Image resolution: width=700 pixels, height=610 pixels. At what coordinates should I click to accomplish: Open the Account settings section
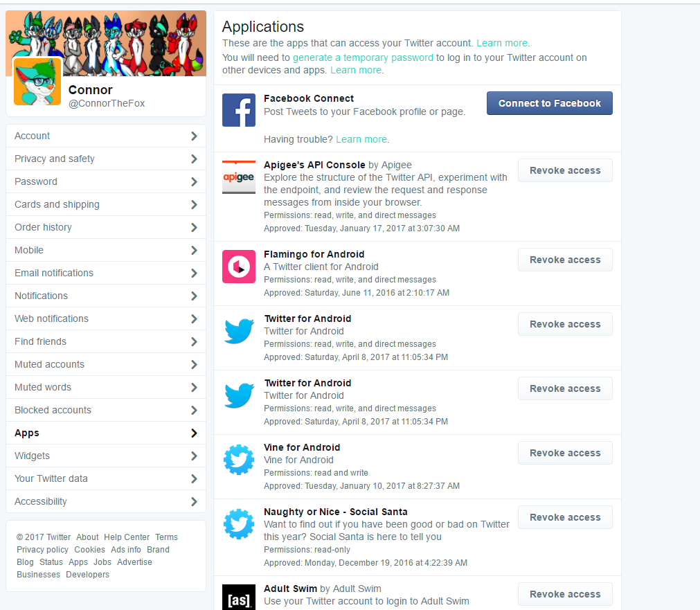106,136
